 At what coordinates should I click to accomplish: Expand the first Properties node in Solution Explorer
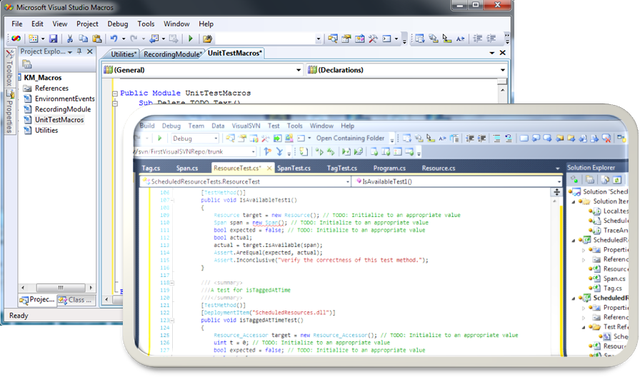tap(583, 250)
